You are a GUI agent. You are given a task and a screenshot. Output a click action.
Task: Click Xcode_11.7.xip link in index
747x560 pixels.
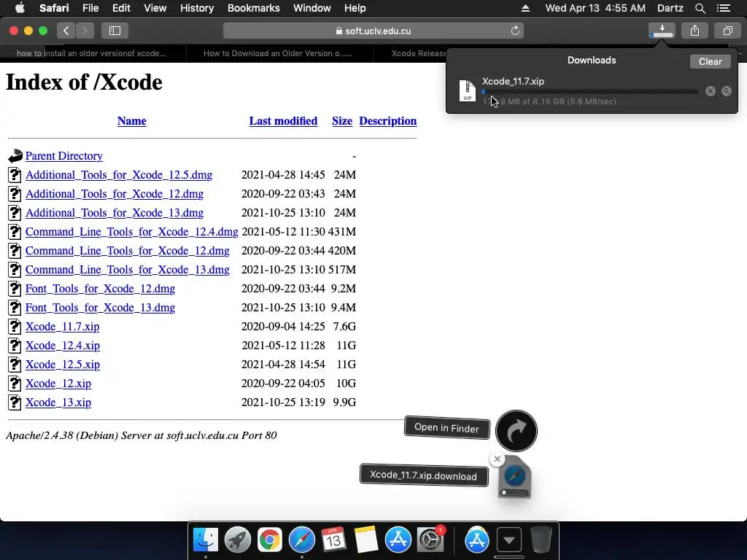(x=63, y=327)
